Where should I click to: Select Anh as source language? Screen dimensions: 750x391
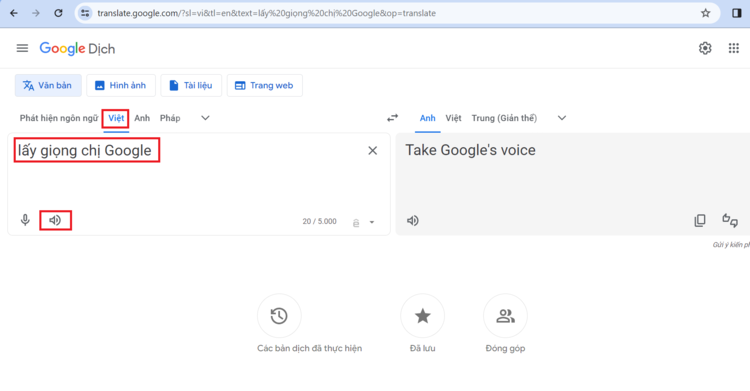[x=142, y=118]
